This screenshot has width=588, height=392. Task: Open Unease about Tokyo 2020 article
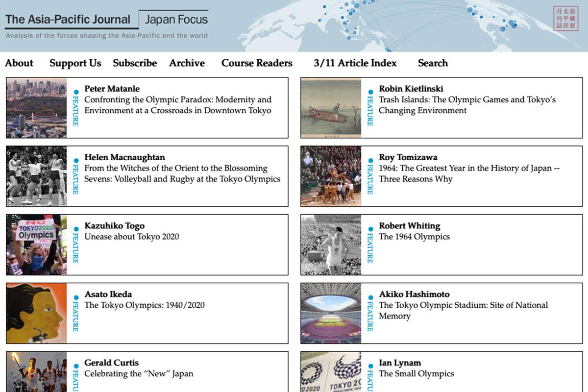132,237
